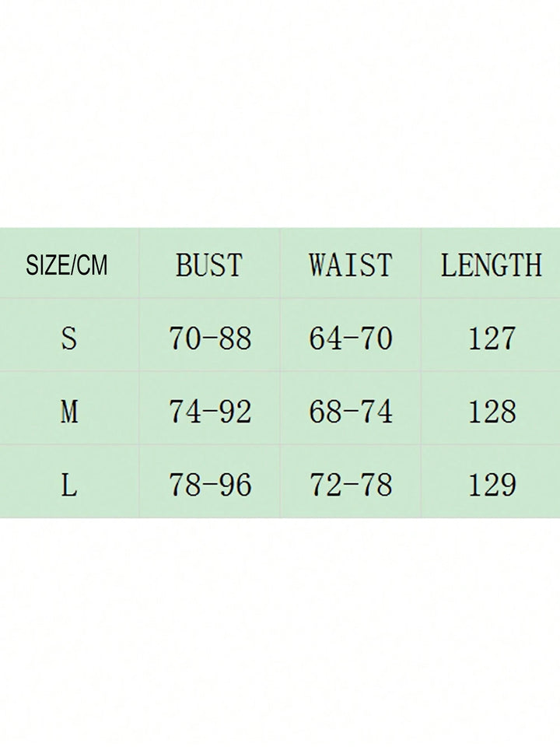Click length value 127
The width and height of the screenshot is (560, 747).
click(492, 338)
